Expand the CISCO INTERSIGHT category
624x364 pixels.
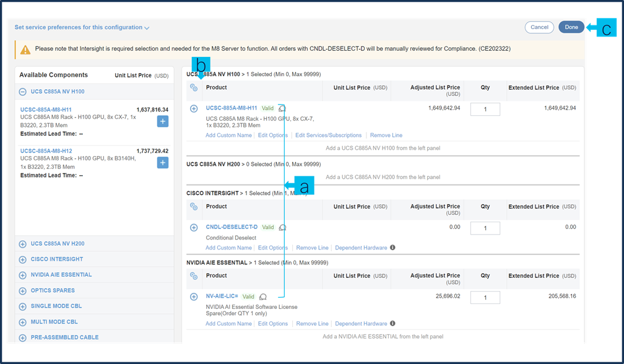(23, 259)
